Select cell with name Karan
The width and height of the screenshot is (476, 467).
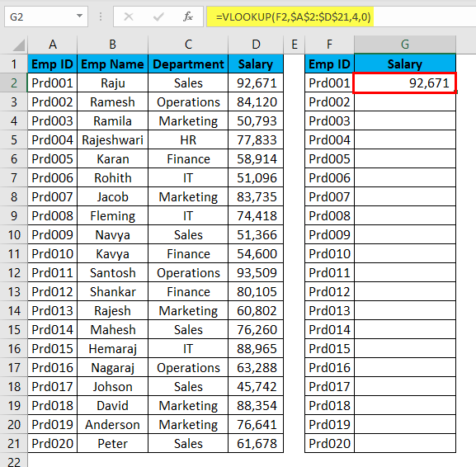click(113, 158)
